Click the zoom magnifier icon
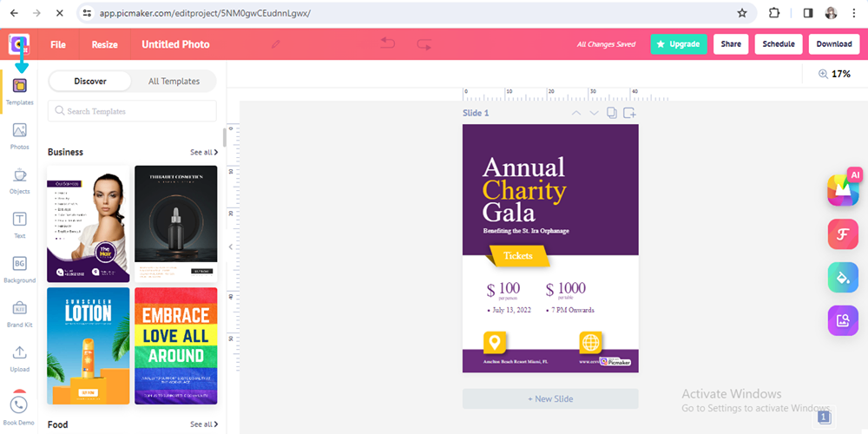868x434 pixels. (x=823, y=74)
